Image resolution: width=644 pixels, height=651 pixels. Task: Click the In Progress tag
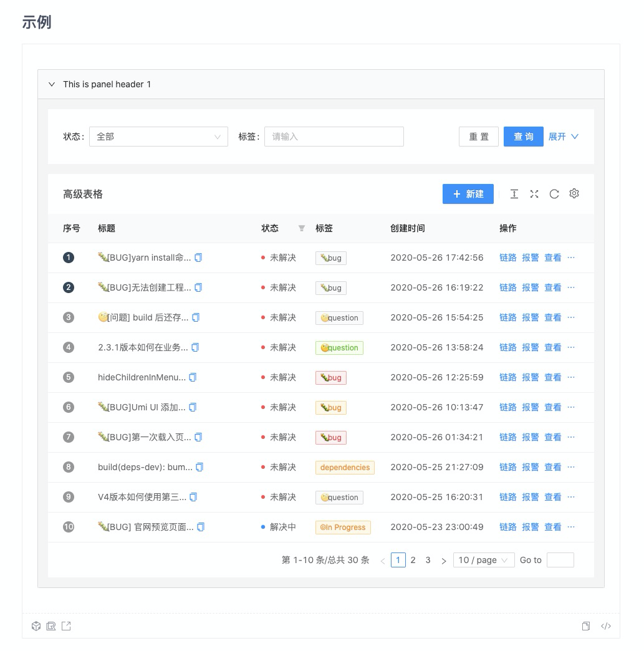(x=343, y=528)
